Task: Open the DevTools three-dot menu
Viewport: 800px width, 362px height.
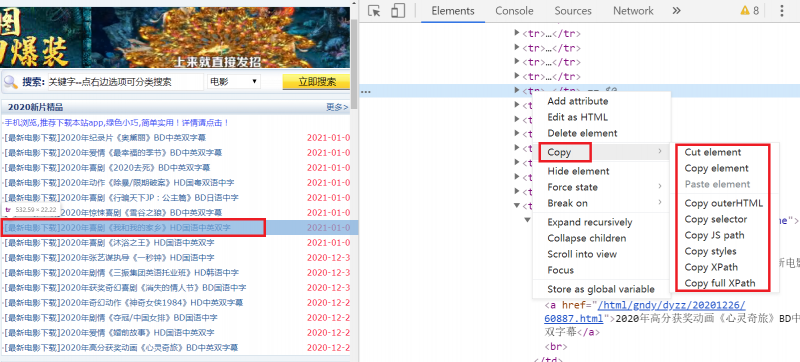Action: click(x=782, y=11)
